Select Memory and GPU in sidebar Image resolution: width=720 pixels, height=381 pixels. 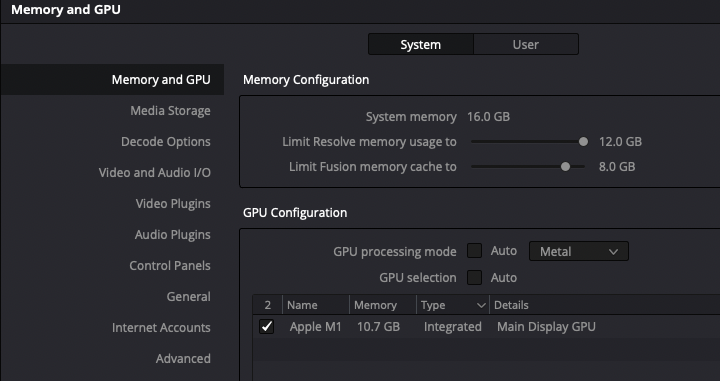click(112, 79)
